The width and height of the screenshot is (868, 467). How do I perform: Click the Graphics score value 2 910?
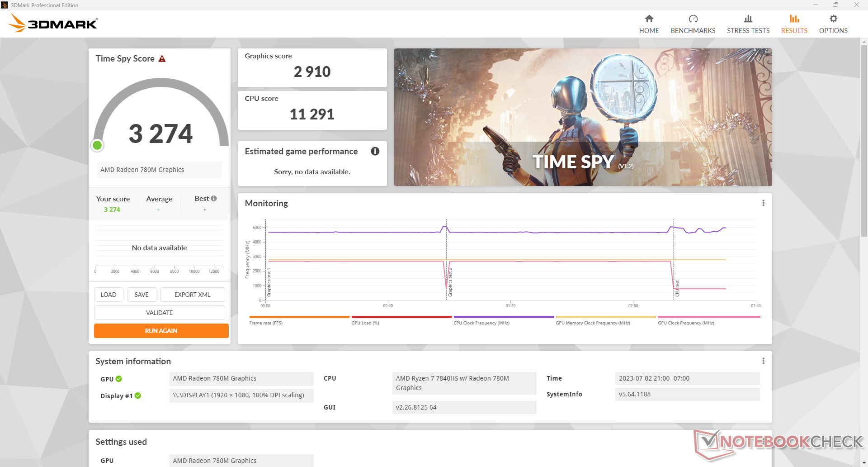click(312, 71)
